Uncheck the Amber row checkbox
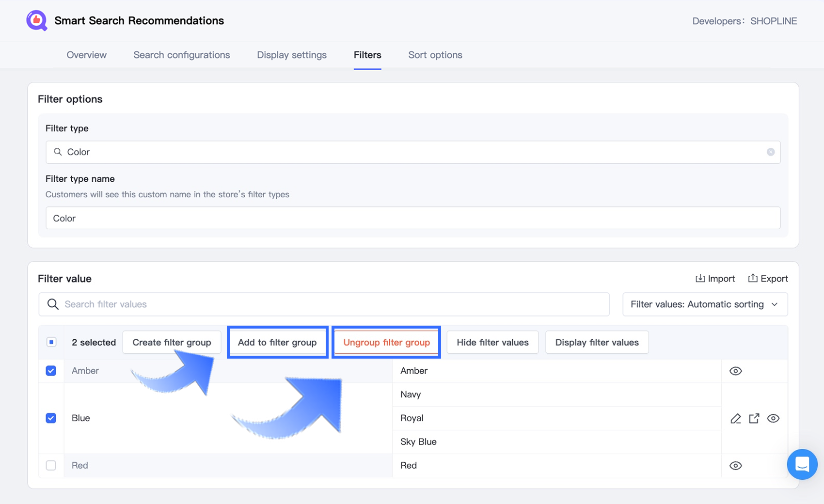This screenshot has height=504, width=824. (51, 371)
